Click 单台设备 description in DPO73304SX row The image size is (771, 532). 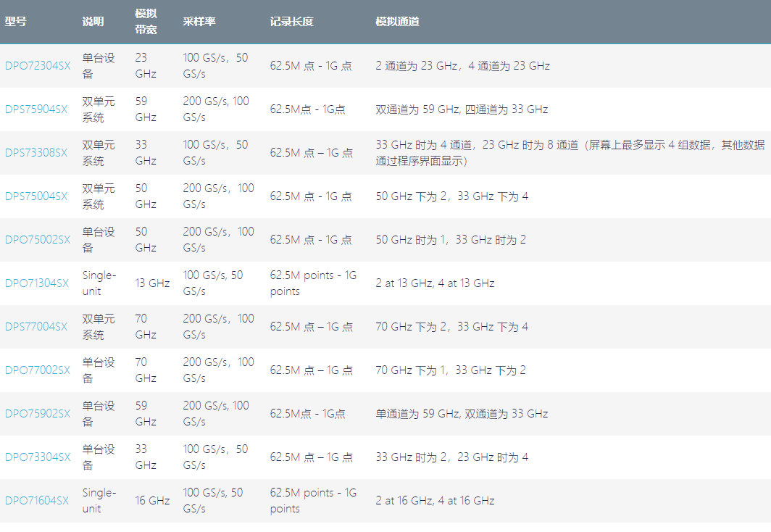[99, 457]
